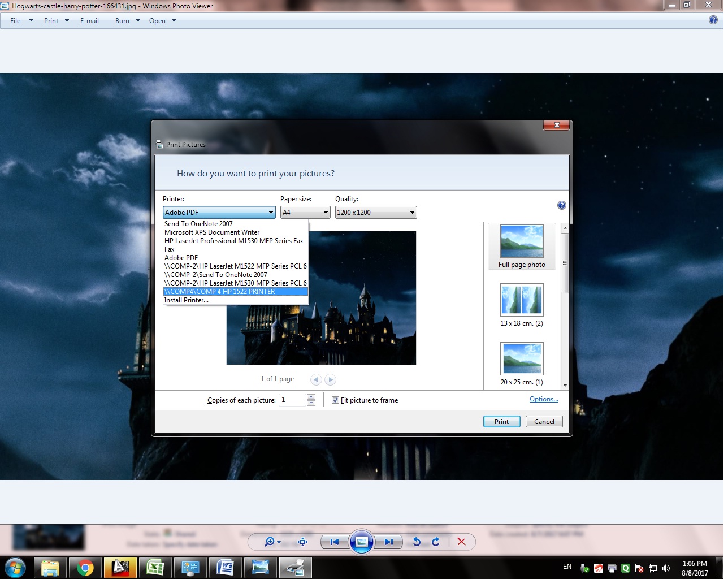
Task: Go to previous photo in viewer
Action: click(334, 542)
